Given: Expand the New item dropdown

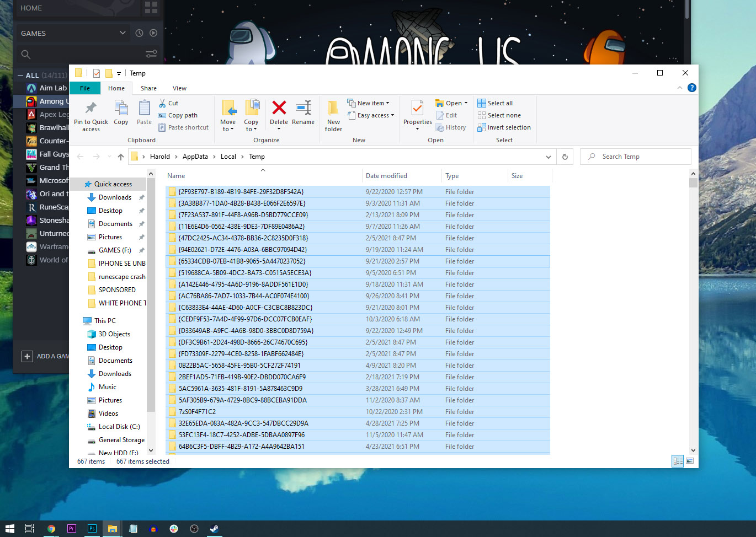Looking at the screenshot, I should click(x=387, y=103).
